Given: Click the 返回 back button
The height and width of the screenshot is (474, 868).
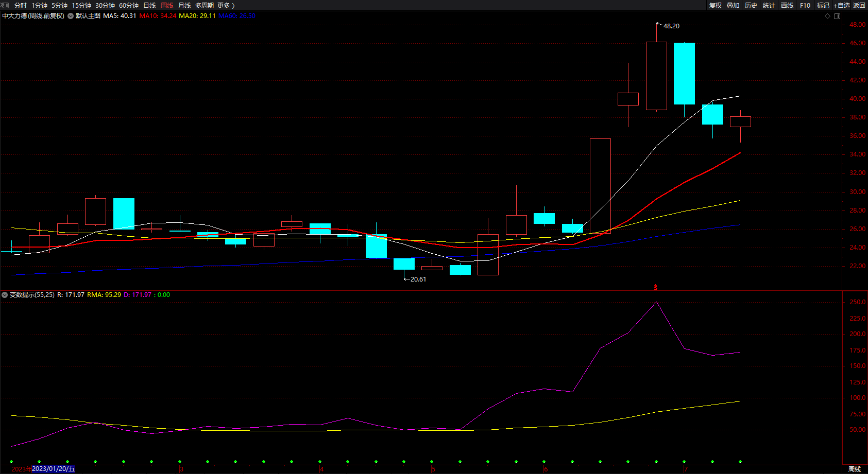Looking at the screenshot, I should [x=859, y=5].
